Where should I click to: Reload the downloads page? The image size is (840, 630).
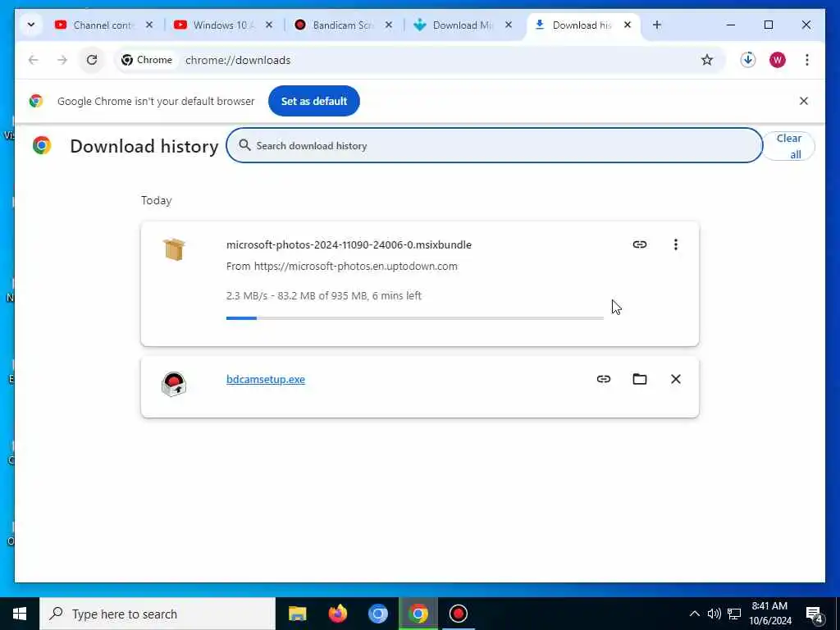pyautogui.click(x=92, y=60)
